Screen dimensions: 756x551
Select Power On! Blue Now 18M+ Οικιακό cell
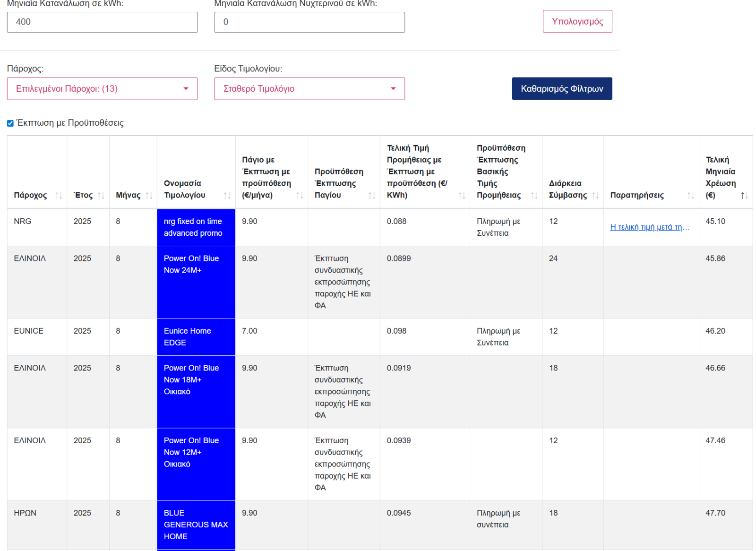[196, 392]
